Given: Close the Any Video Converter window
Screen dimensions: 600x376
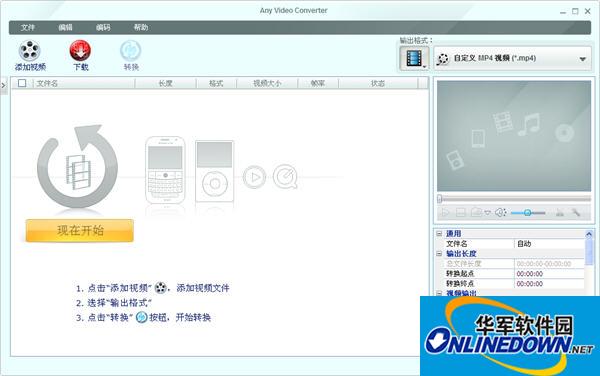Looking at the screenshot, I should point(588,11).
